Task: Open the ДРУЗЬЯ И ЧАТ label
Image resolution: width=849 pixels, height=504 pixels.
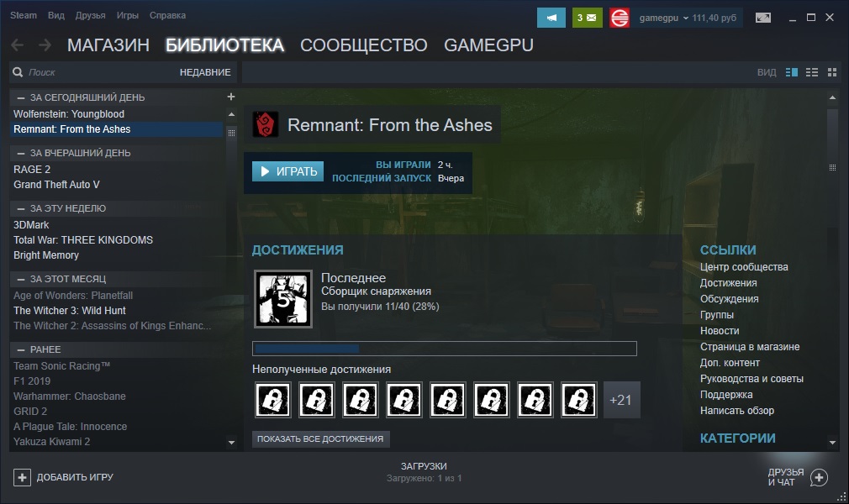Action: point(786,477)
